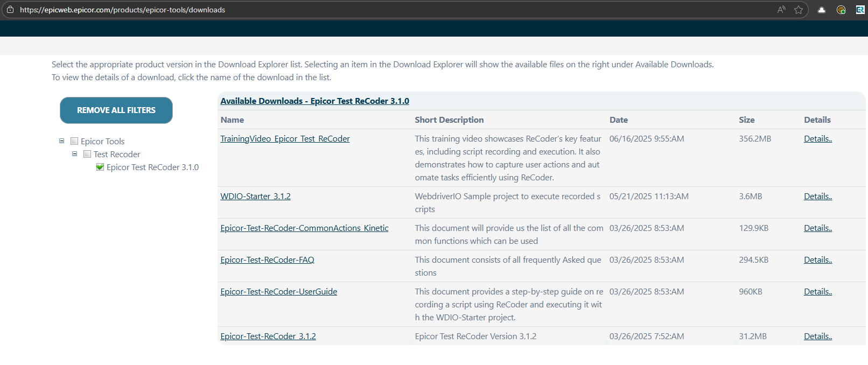Open the cloud extension icon
Screen dimensions: 868x365
[x=822, y=10]
